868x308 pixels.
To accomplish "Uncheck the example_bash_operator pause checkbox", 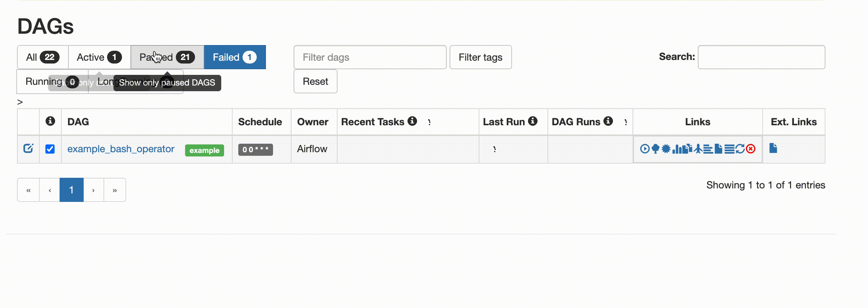I will 50,149.
